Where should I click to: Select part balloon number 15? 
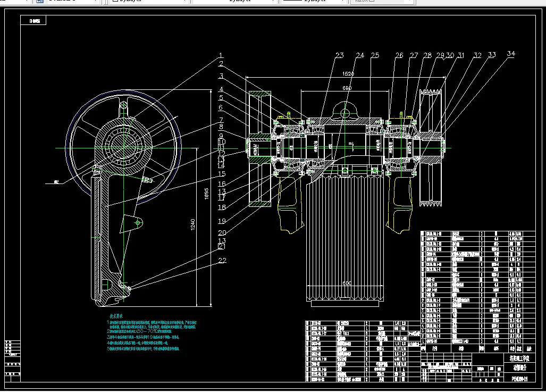222,173
